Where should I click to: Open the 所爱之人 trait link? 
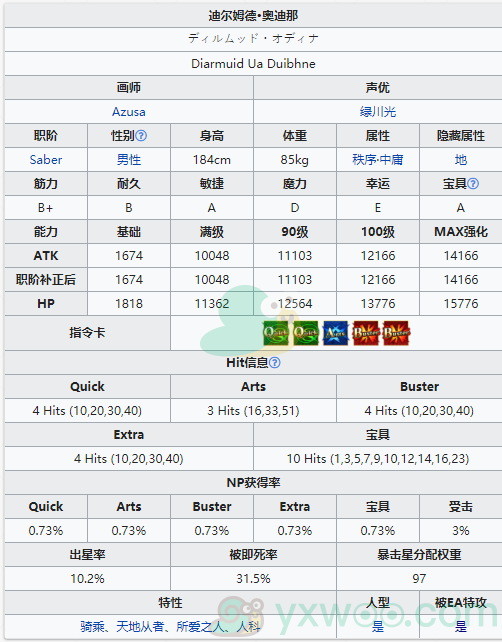click(200, 626)
